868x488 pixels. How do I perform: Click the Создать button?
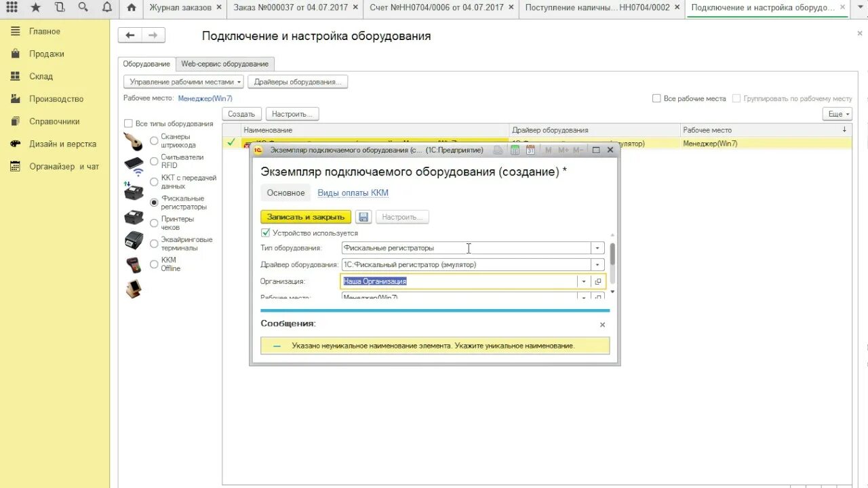pos(241,114)
